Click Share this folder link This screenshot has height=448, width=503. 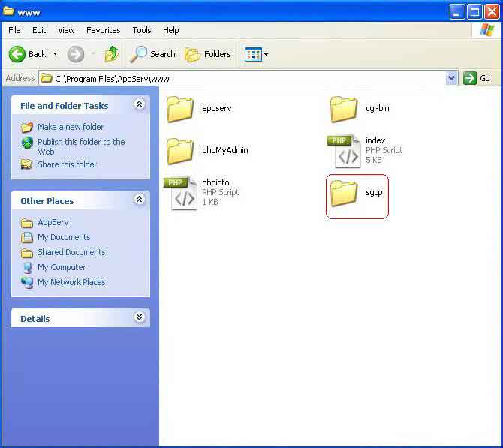(67, 164)
